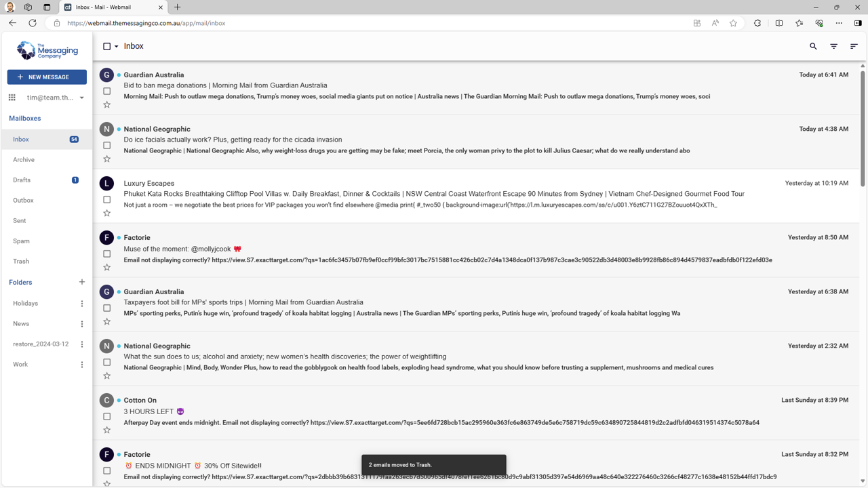The height and width of the screenshot is (488, 868).
Task: Click the Inbox - Mail - Webmail tab
Action: [x=113, y=7]
